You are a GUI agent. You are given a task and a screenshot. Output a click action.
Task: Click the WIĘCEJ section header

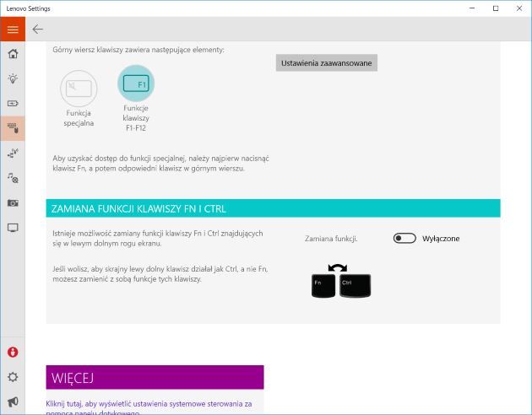click(x=155, y=377)
